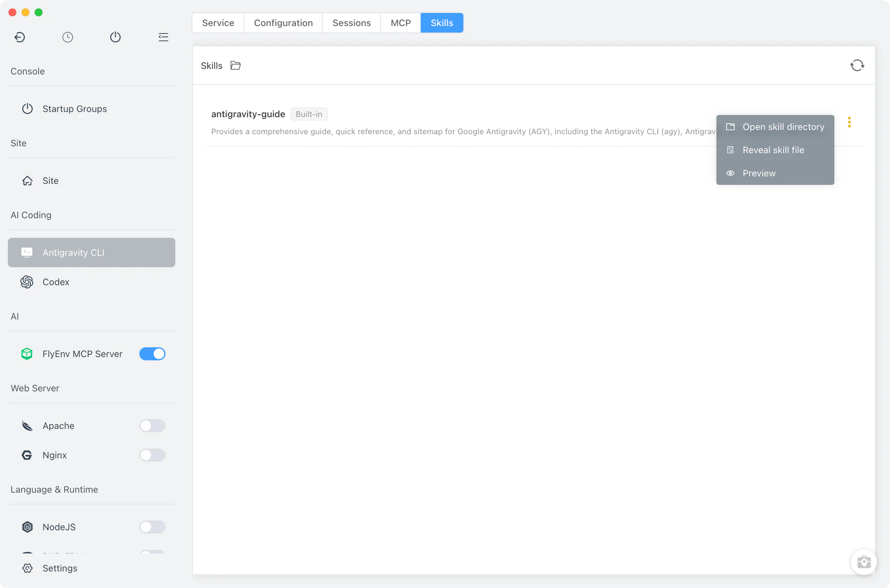Click the Console section header
890x588 pixels.
[28, 71]
